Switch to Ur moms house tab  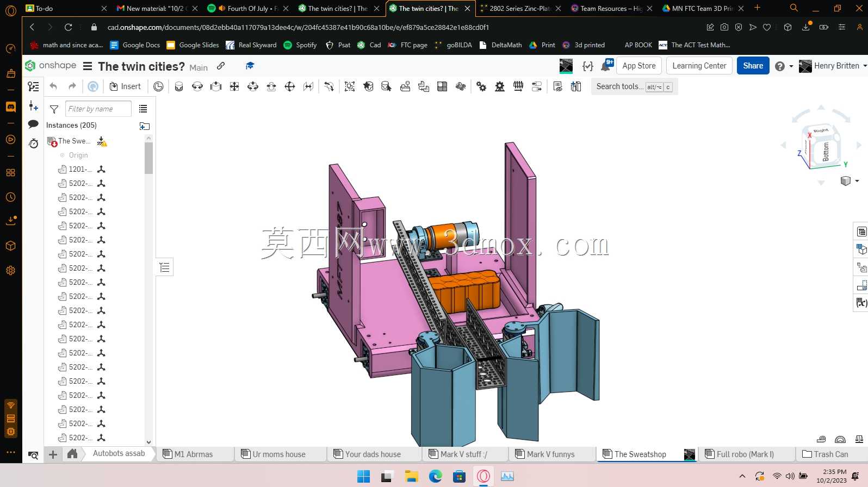(x=279, y=454)
